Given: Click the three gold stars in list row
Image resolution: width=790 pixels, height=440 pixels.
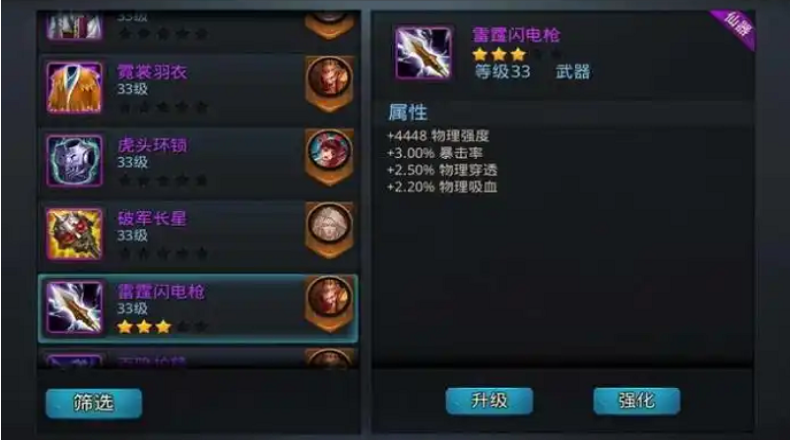Looking at the screenshot, I should [x=144, y=327].
